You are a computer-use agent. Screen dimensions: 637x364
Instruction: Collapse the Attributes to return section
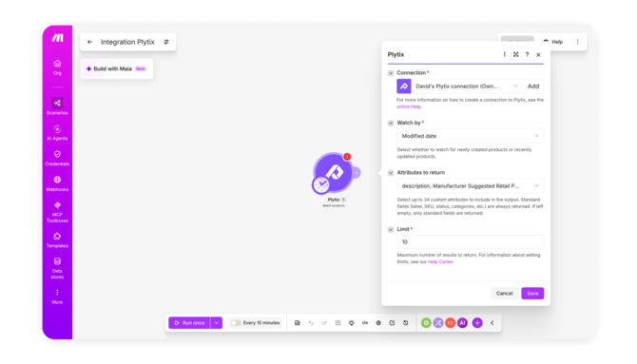(391, 173)
